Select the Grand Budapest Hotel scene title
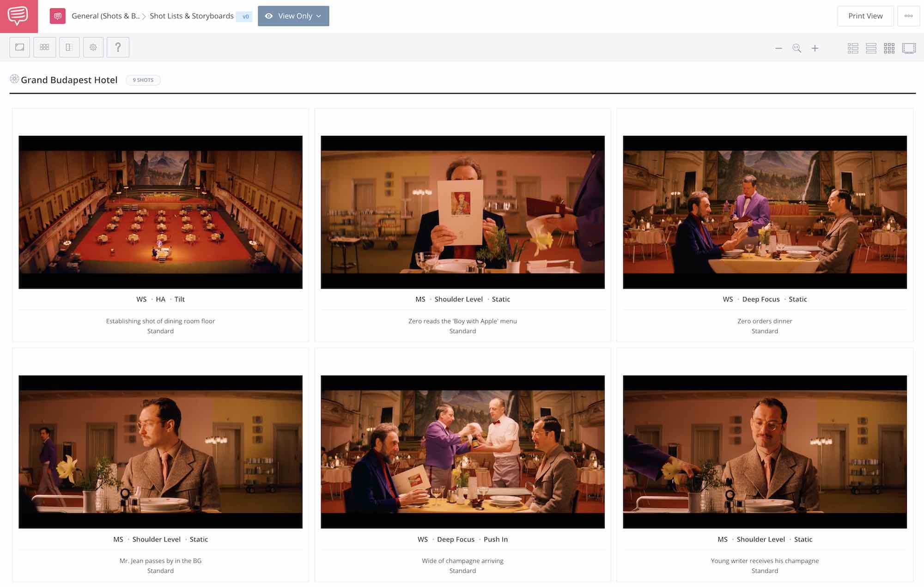Image resolution: width=924 pixels, height=587 pixels. pyautogui.click(x=69, y=80)
